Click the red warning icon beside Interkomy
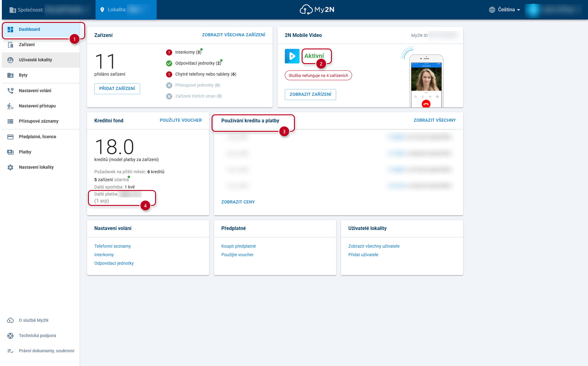The image size is (588, 366). [169, 52]
